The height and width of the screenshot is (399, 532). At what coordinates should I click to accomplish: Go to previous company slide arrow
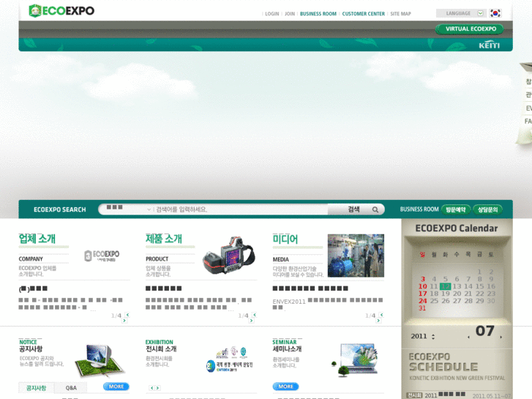(x=127, y=315)
